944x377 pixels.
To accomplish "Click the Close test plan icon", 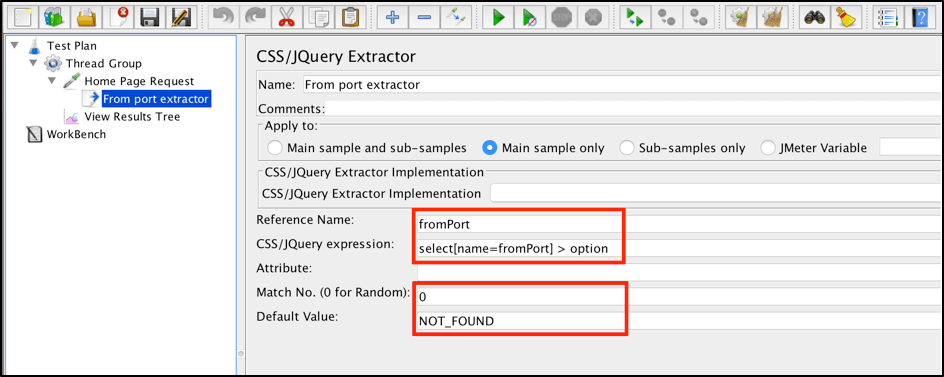I will (x=118, y=17).
